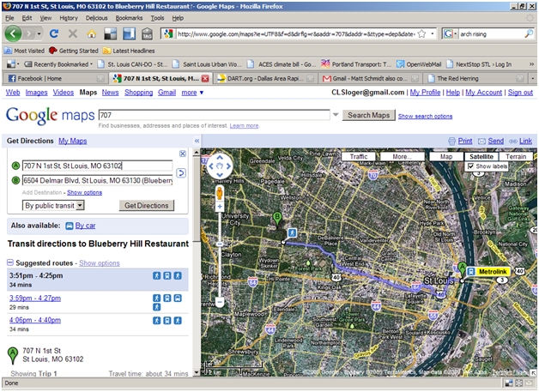Click map zoom slider handle

[x=220, y=244]
